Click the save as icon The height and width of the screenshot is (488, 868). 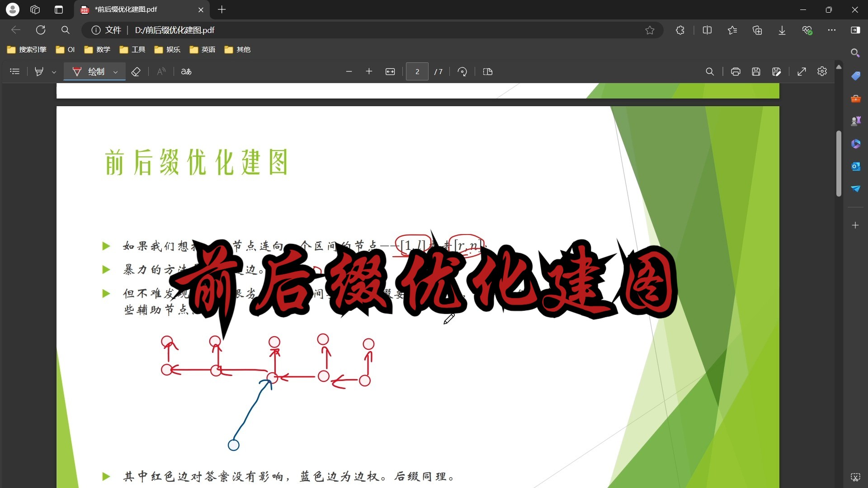tap(777, 71)
